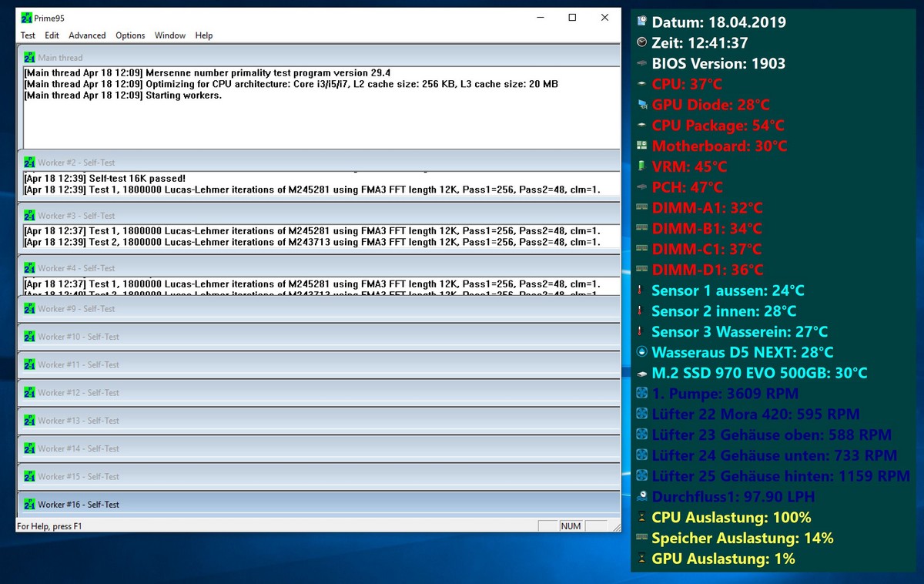
Task: Activate the Worker #16 - Self-Test window
Action: point(318,505)
